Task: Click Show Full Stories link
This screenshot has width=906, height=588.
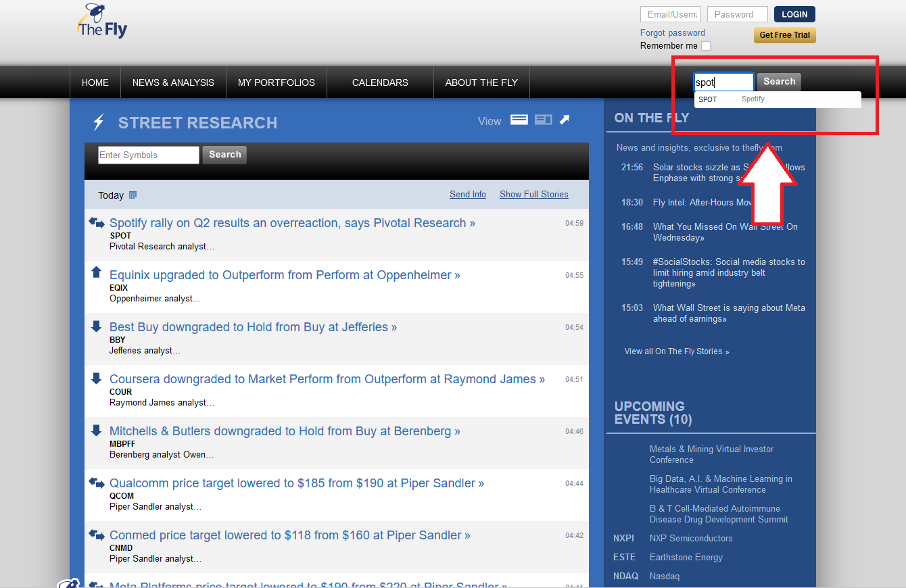Action: (534, 194)
